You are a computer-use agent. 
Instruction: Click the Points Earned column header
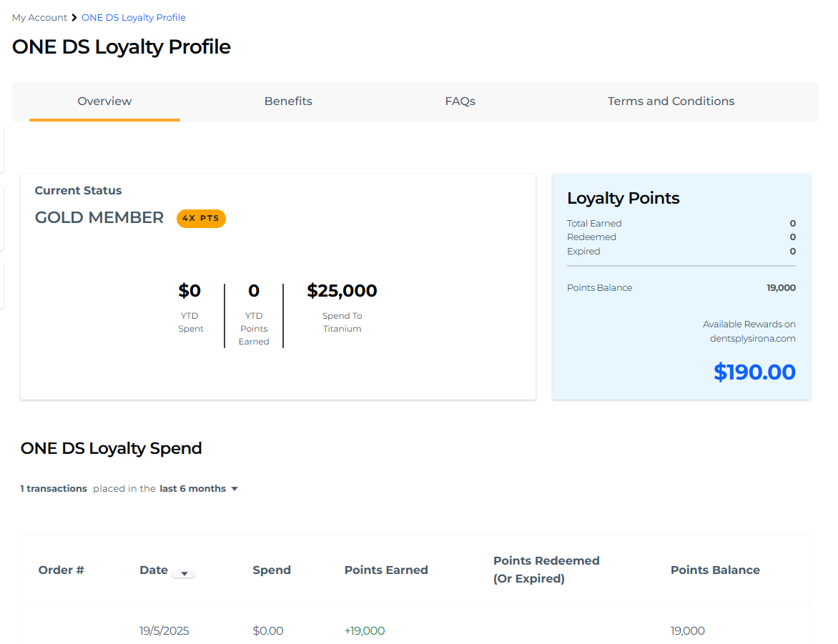(x=386, y=570)
